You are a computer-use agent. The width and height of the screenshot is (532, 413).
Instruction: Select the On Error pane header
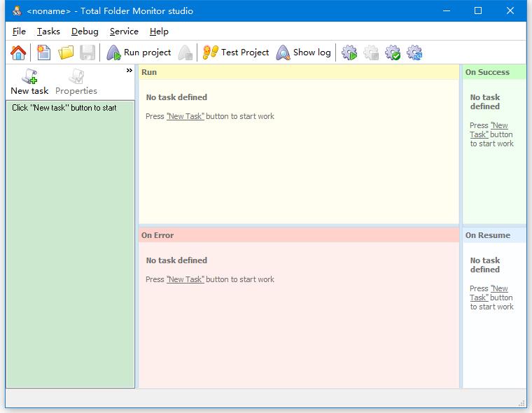point(299,235)
